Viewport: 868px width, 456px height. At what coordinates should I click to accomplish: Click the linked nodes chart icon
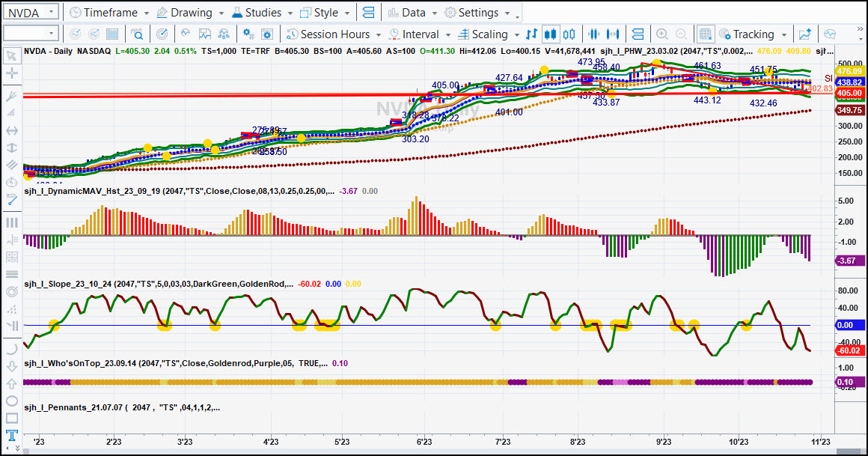click(224, 34)
